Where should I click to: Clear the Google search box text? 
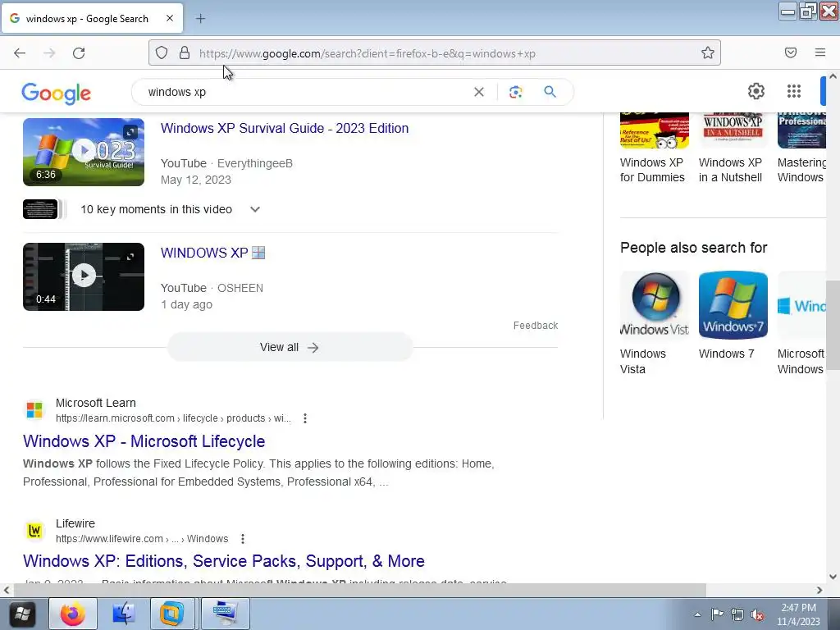[x=479, y=92]
